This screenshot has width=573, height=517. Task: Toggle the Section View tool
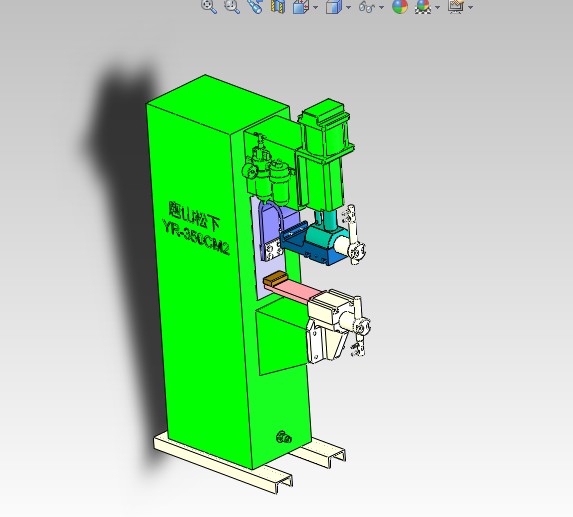[x=278, y=6]
